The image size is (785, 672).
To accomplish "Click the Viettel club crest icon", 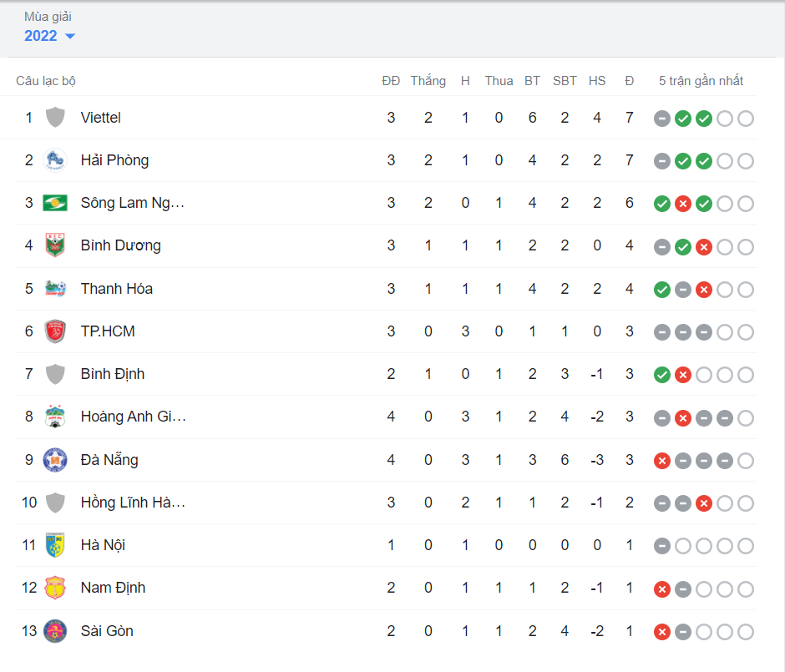I will click(55, 118).
